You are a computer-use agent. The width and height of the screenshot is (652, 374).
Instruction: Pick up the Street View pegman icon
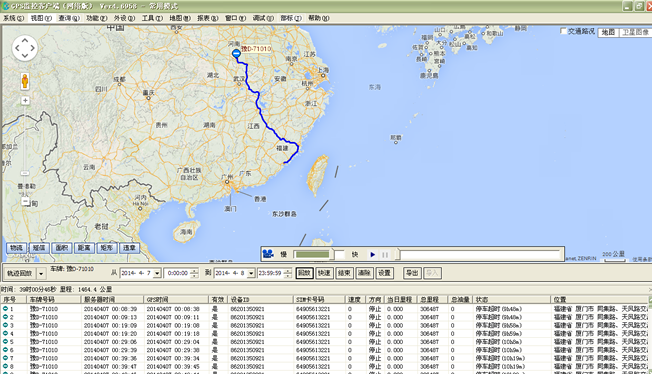point(25,81)
